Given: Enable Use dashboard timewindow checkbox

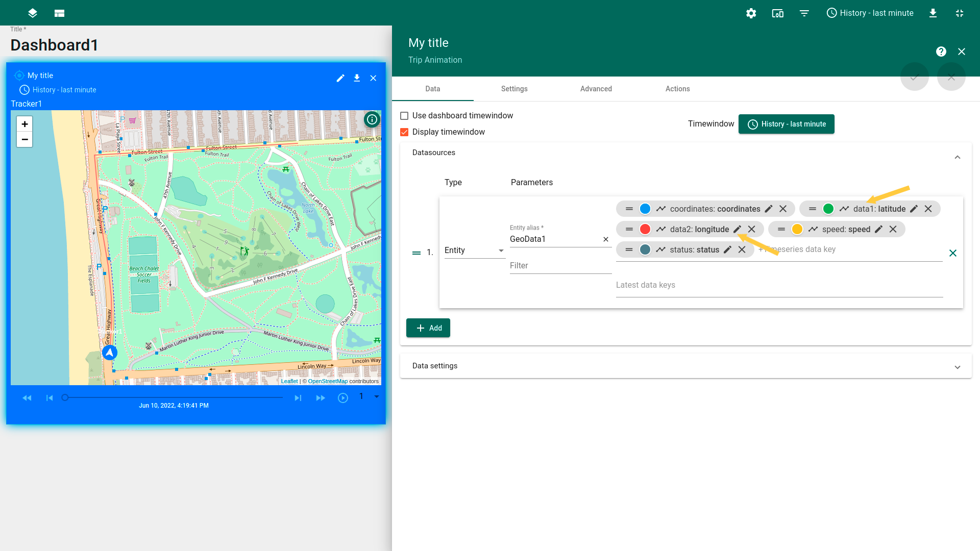Looking at the screenshot, I should [x=404, y=116].
